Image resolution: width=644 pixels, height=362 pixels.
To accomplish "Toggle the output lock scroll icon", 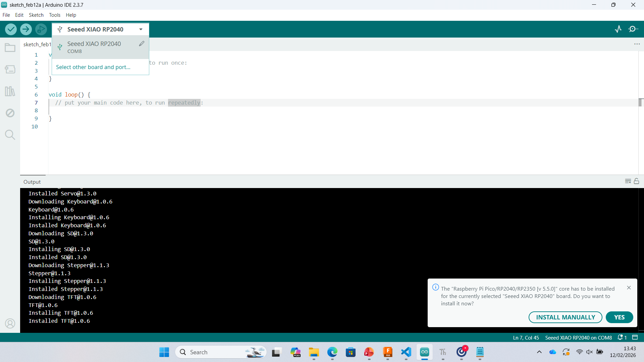I will tap(636, 181).
